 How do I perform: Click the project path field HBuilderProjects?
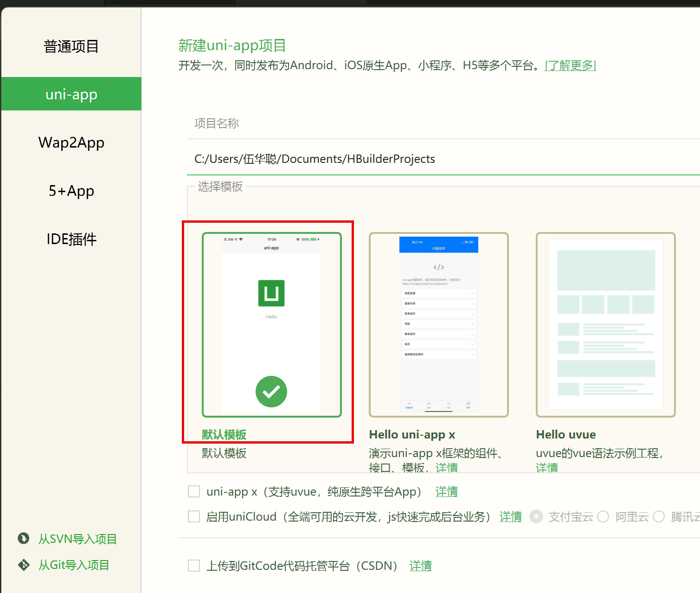(441, 159)
